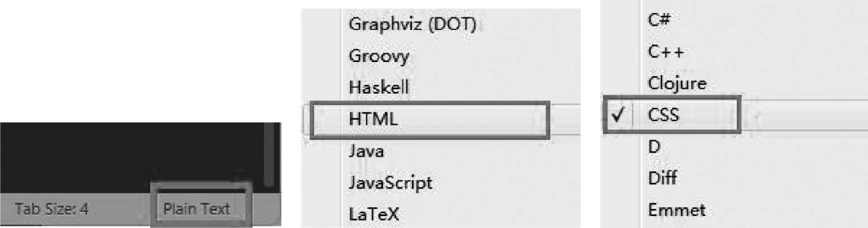
Task: Set syntax to JavaScript
Action: (390, 183)
